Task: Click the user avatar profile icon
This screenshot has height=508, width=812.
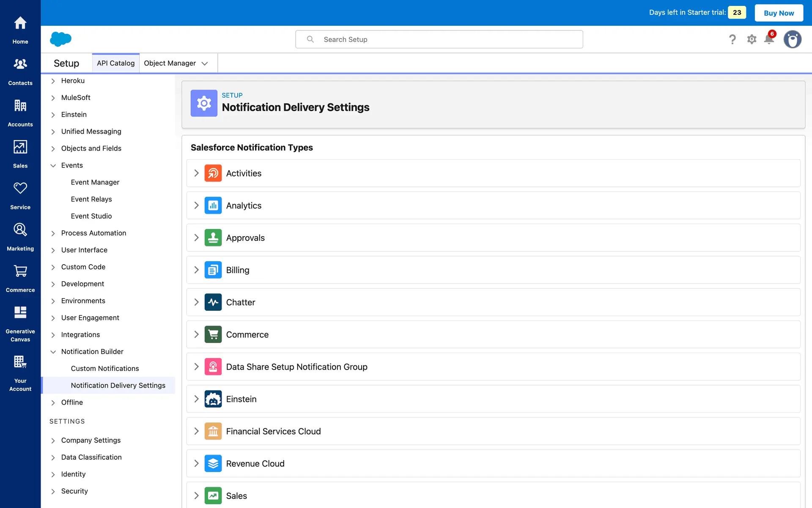Action: 792,39
